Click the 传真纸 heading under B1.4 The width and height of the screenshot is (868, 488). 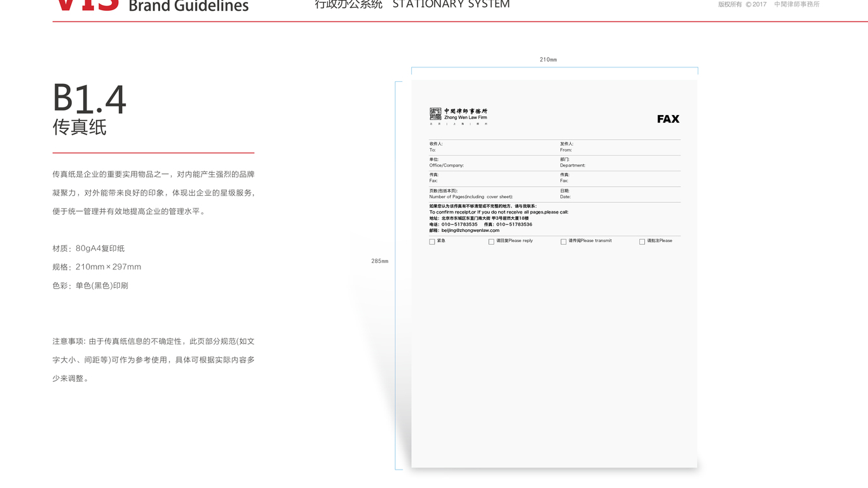79,127
